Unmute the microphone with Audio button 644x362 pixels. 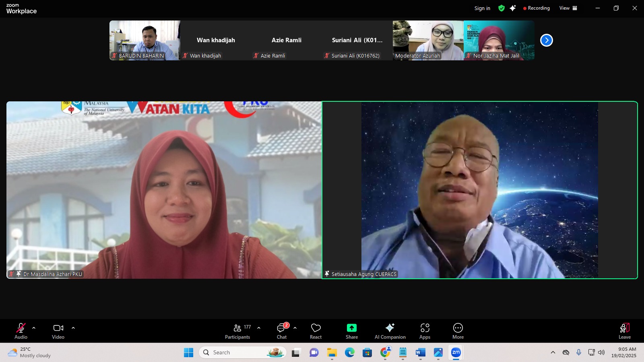[21, 331]
